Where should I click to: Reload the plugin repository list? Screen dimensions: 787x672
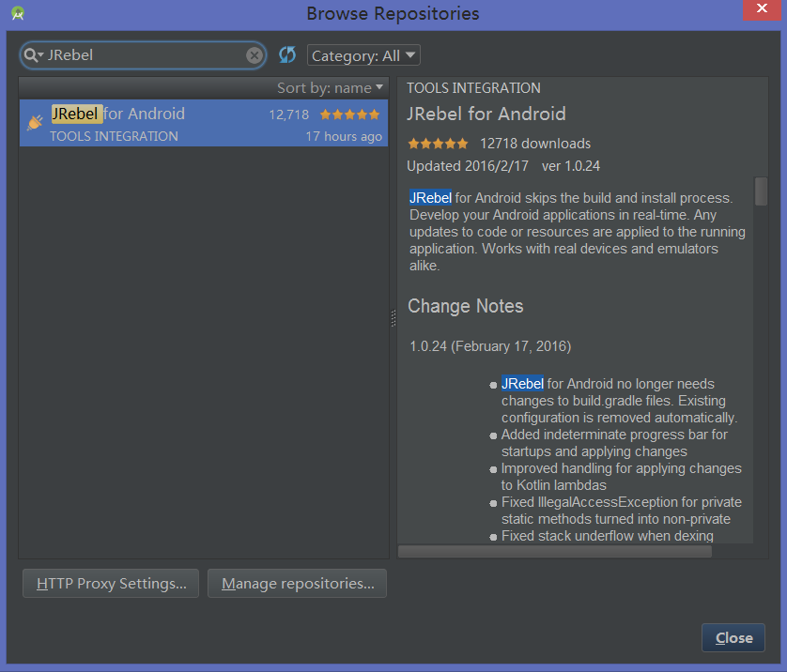click(x=287, y=55)
